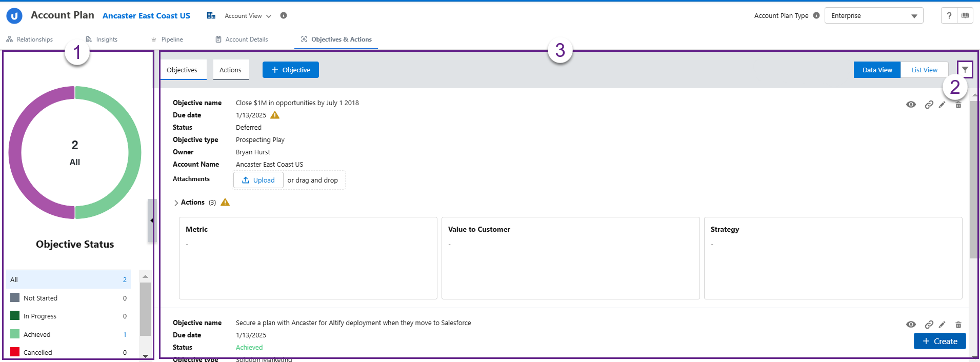Switch to Data View
Viewport: 980px width, 362px height.
click(877, 70)
